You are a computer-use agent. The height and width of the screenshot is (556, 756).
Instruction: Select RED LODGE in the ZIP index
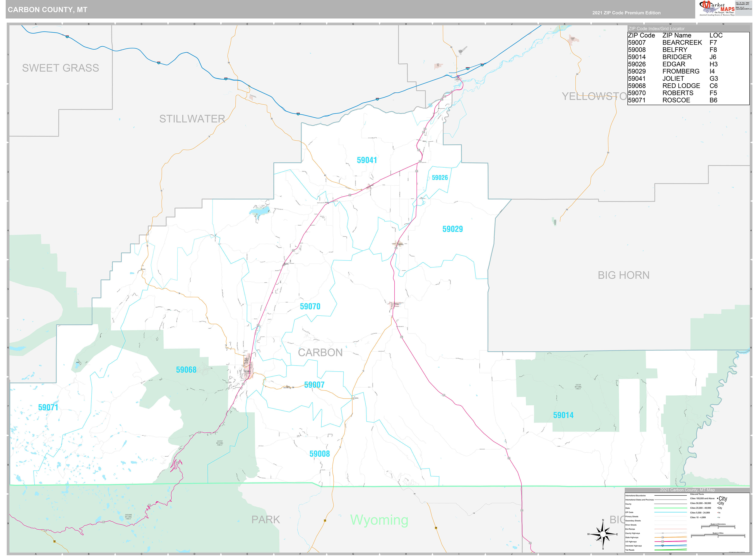[x=681, y=86]
